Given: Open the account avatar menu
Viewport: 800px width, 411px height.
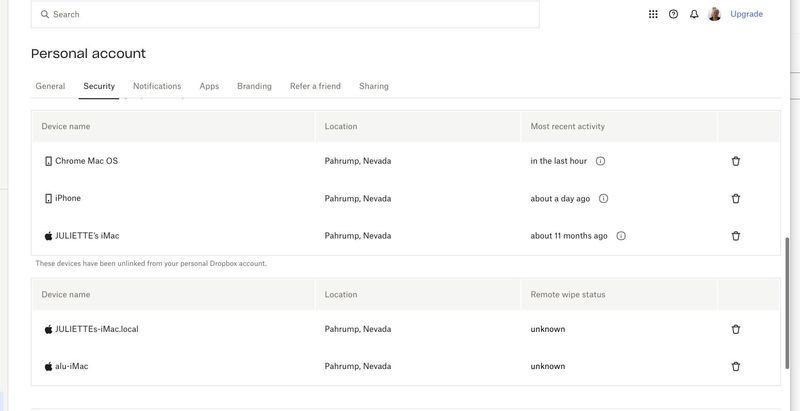Looking at the screenshot, I should point(715,14).
